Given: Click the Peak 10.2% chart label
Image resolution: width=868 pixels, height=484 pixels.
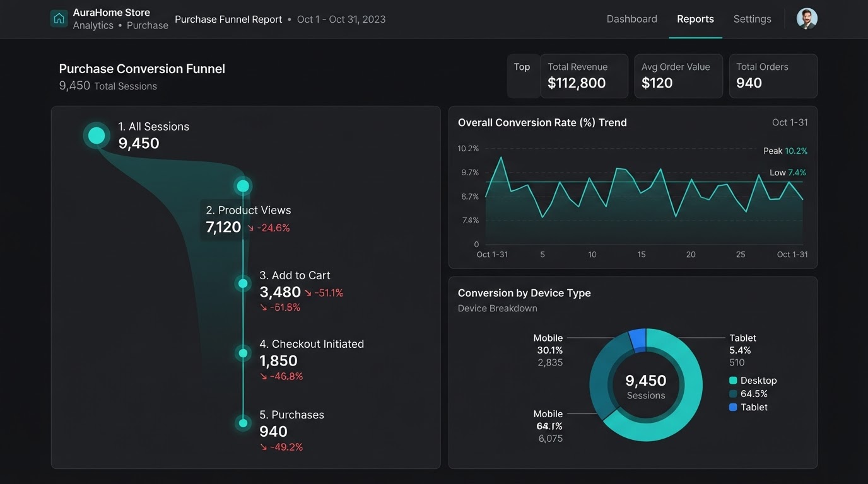Looking at the screenshot, I should (785, 151).
